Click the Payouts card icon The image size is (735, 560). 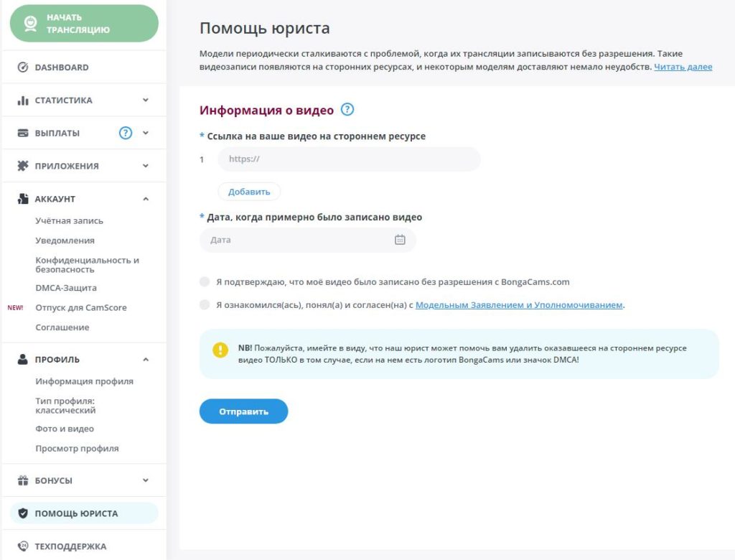pos(22,134)
